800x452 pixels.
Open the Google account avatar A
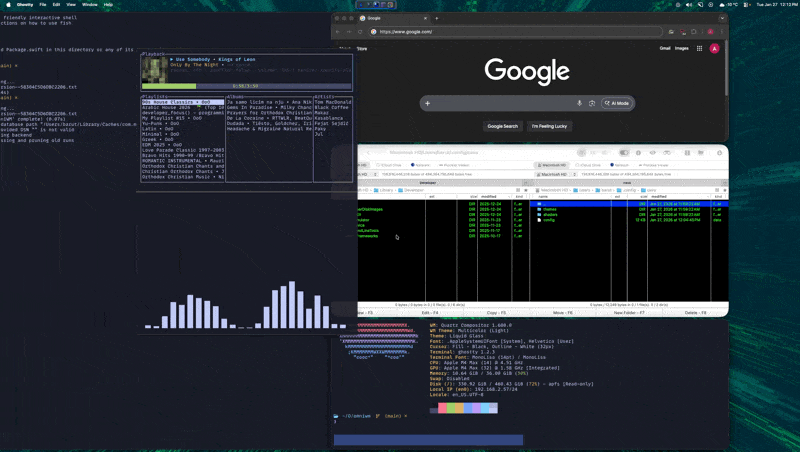pyautogui.click(x=714, y=48)
